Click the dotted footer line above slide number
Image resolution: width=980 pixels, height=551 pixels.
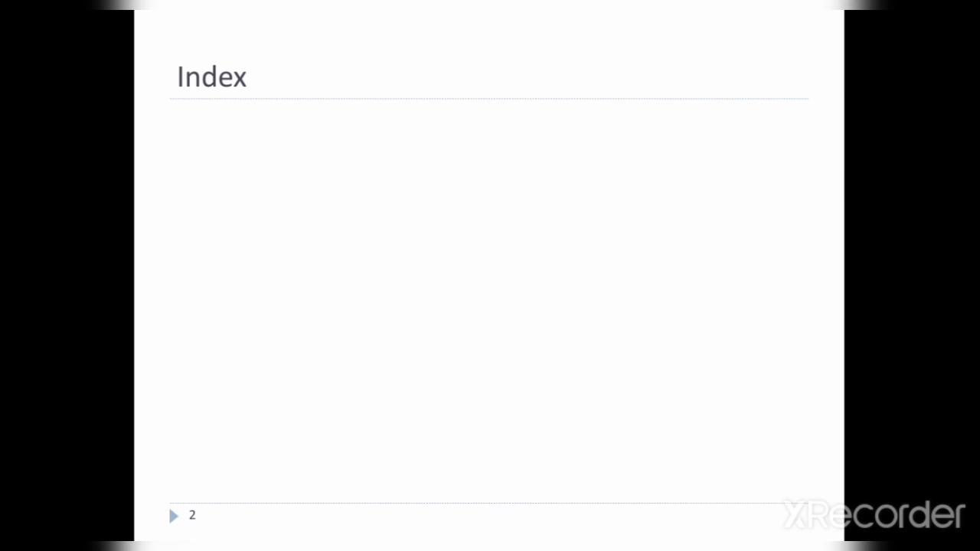[x=488, y=503]
